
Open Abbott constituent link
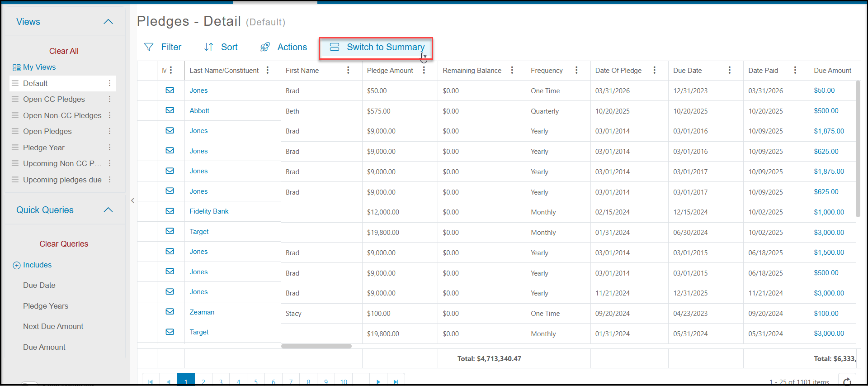pos(199,111)
